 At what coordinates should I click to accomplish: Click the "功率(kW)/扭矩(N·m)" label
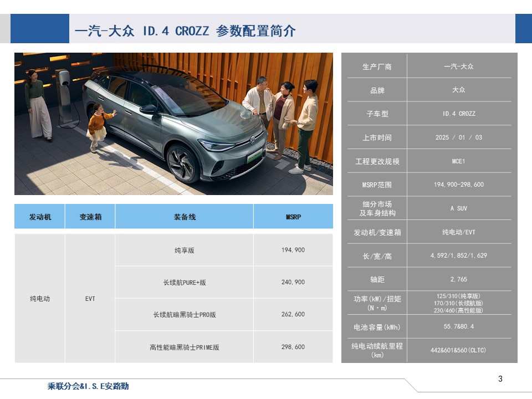tap(377, 303)
